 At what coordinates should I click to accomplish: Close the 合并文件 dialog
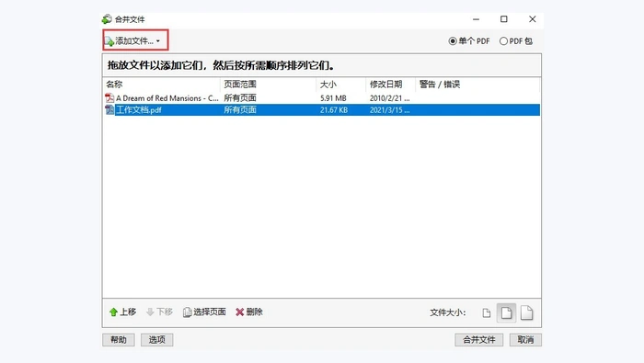[x=533, y=19]
